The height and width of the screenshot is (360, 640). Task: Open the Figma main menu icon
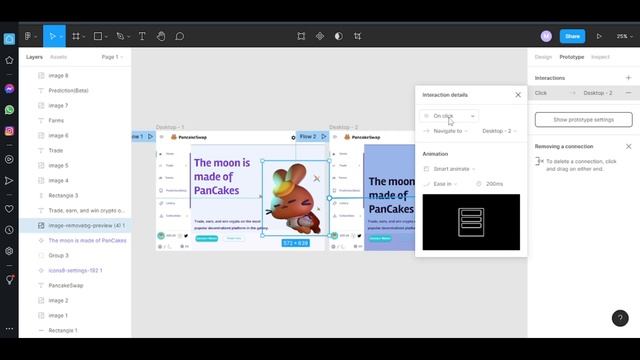[28, 36]
